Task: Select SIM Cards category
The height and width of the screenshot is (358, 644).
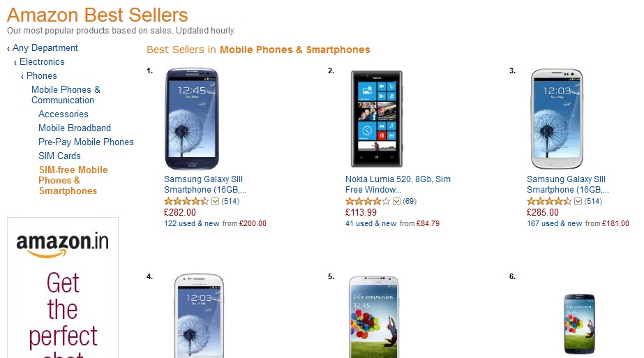Action: [59, 156]
